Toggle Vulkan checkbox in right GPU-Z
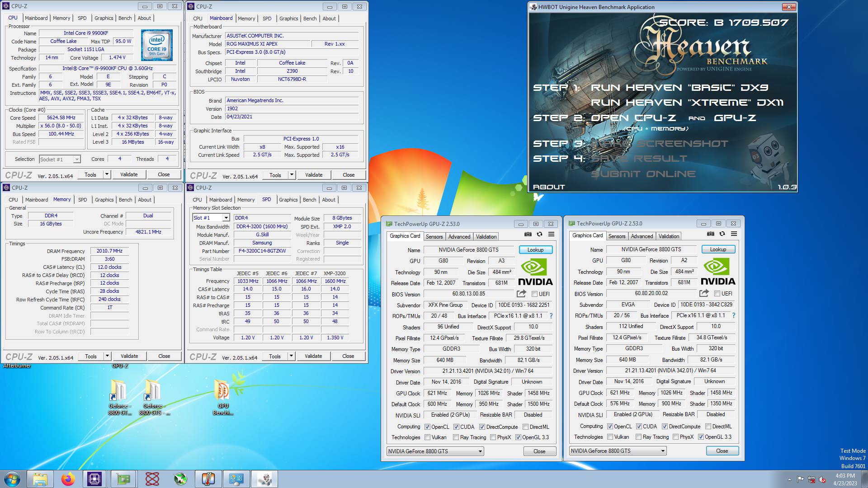This screenshot has width=868, height=488. coord(610,437)
